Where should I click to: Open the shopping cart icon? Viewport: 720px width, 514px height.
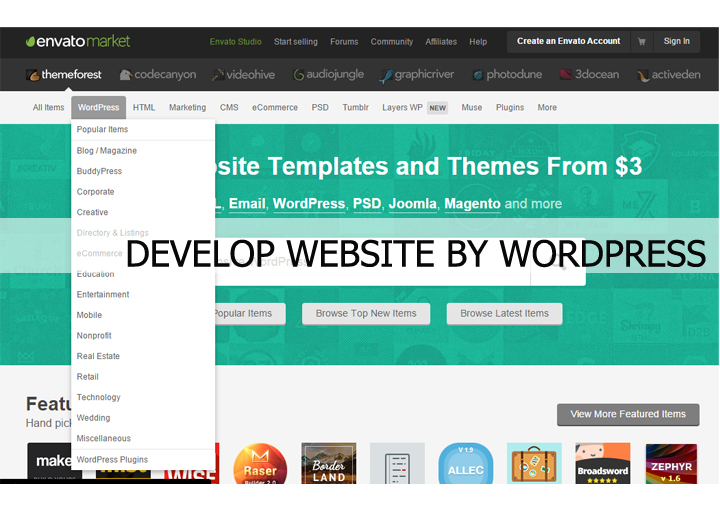pos(641,42)
